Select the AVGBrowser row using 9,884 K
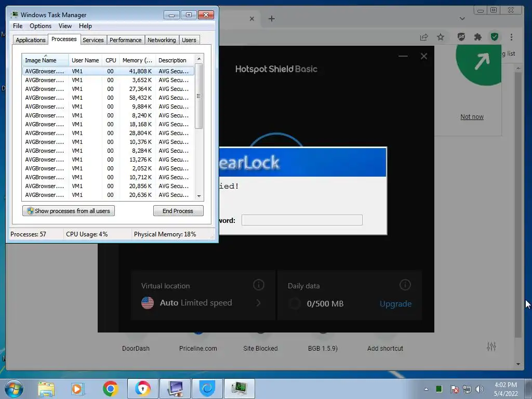The image size is (532, 399). [108, 107]
